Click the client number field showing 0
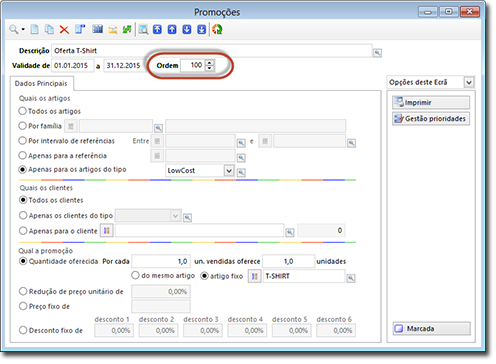This screenshot has height=364, width=496. point(321,230)
